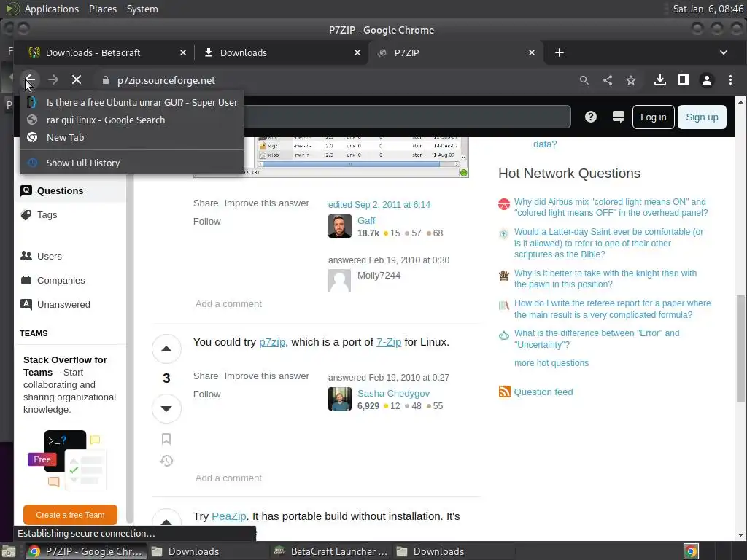
Task: Select the P7ZIP tab
Action: [x=455, y=52]
